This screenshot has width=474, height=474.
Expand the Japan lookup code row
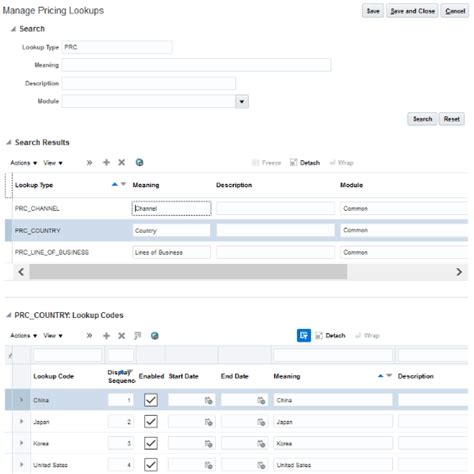pos(22,422)
